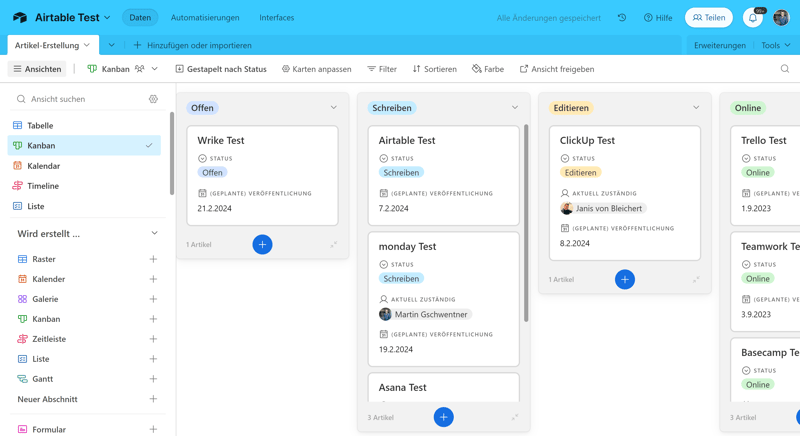Click the notifications bell icon
Screen dimensions: 800x436
pyautogui.click(x=753, y=18)
